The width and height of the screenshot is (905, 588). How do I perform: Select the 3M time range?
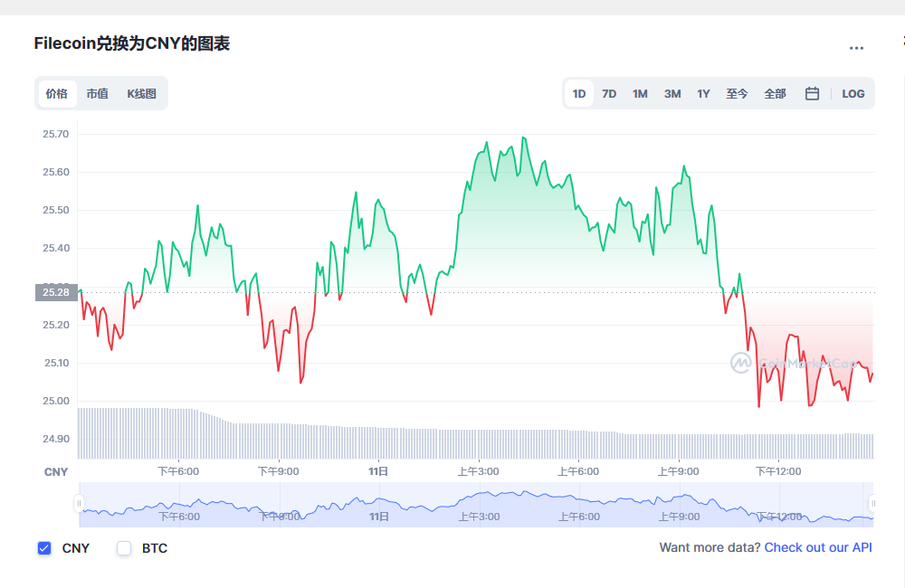click(x=672, y=93)
